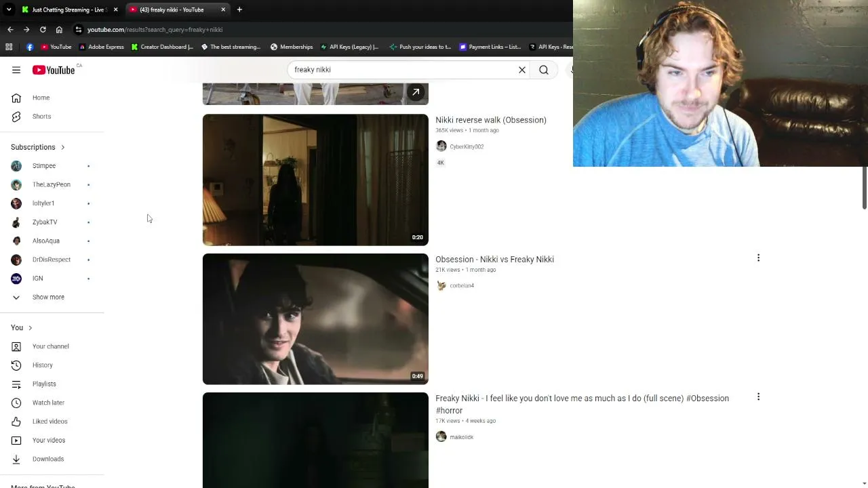Open the Facebook bookmark
The width and height of the screenshot is (868, 488).
[30, 47]
